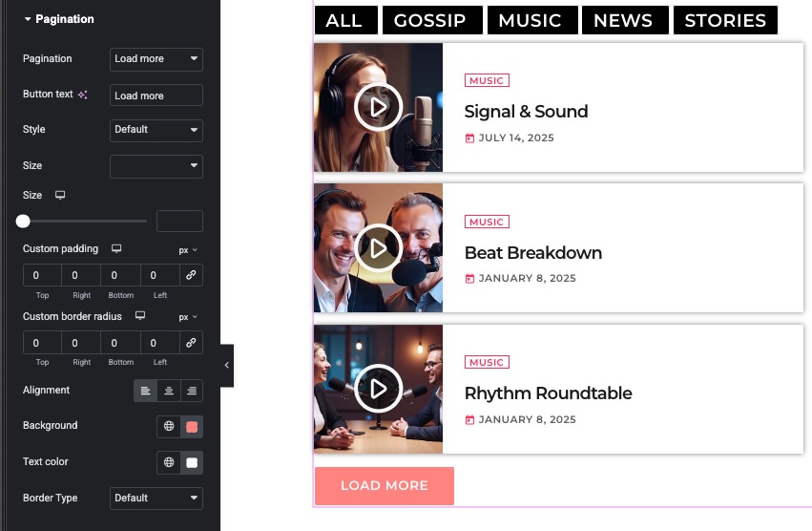Click responsive device icon beside Custom padding
The image size is (812, 531).
(x=116, y=249)
